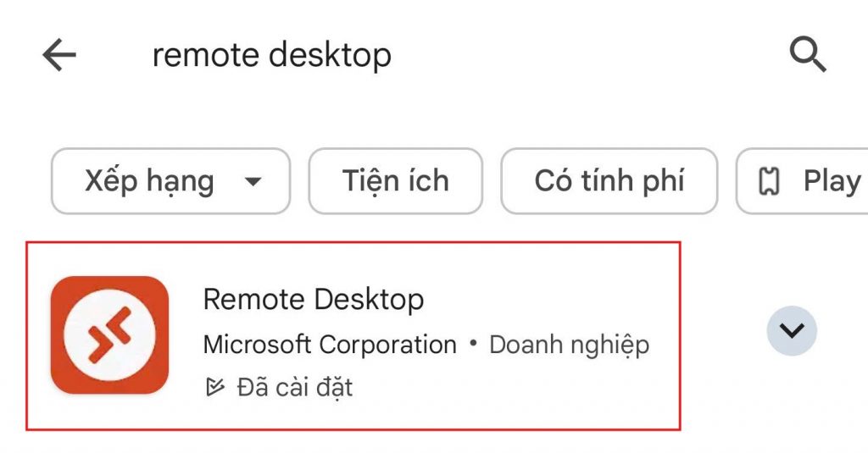The image size is (868, 453).
Task: Click the bullet separator before Doanh nghiệp
Action: click(473, 345)
